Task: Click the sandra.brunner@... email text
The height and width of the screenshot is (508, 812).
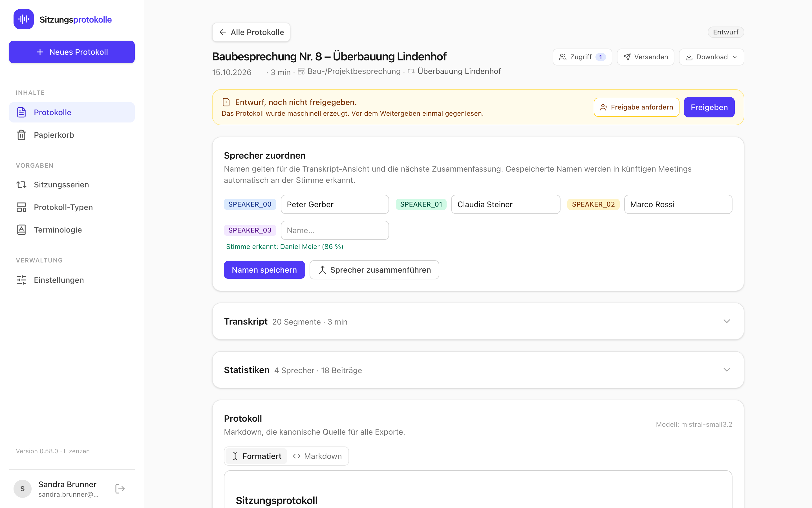Action: (x=69, y=494)
